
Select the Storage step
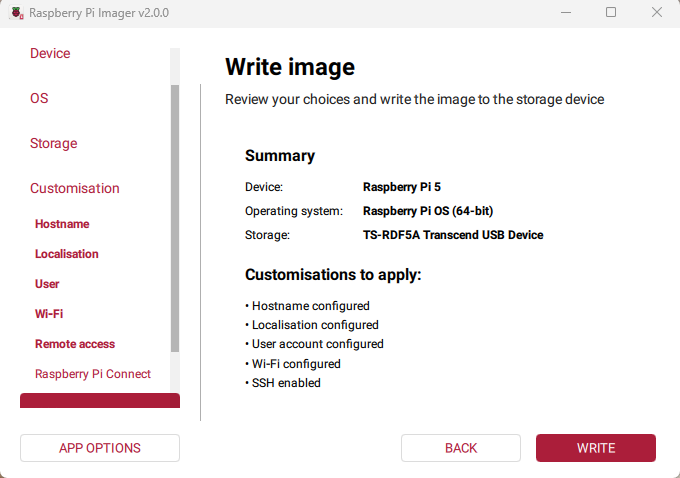click(53, 143)
